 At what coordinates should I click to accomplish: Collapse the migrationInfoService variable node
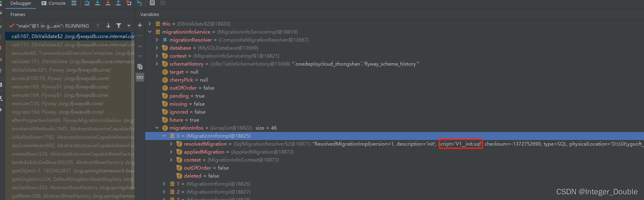tap(150, 32)
